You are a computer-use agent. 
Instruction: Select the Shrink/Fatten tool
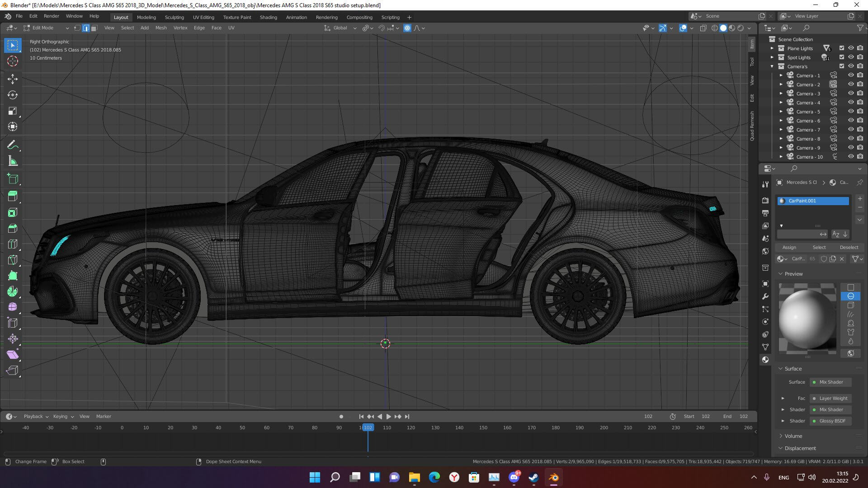point(13,339)
